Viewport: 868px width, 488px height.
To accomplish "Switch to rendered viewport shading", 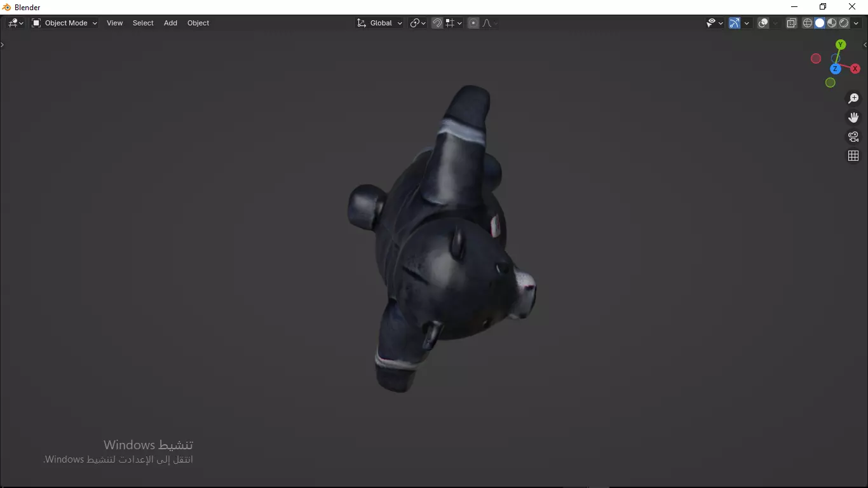I will coord(844,23).
